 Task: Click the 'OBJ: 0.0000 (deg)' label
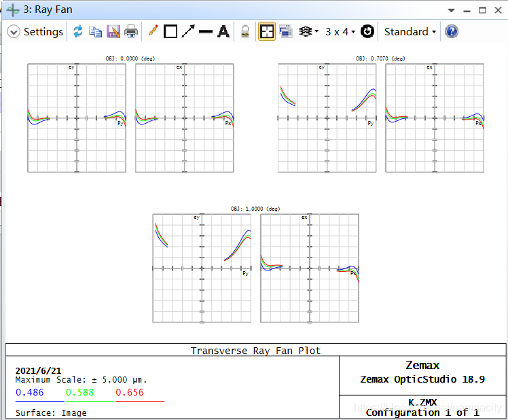130,58
